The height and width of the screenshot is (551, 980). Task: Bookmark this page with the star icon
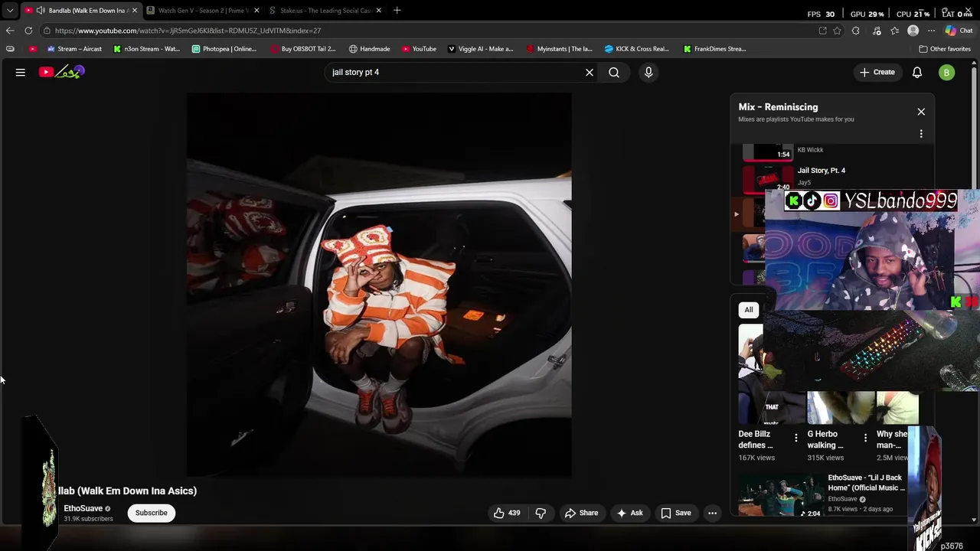pyautogui.click(x=837, y=31)
